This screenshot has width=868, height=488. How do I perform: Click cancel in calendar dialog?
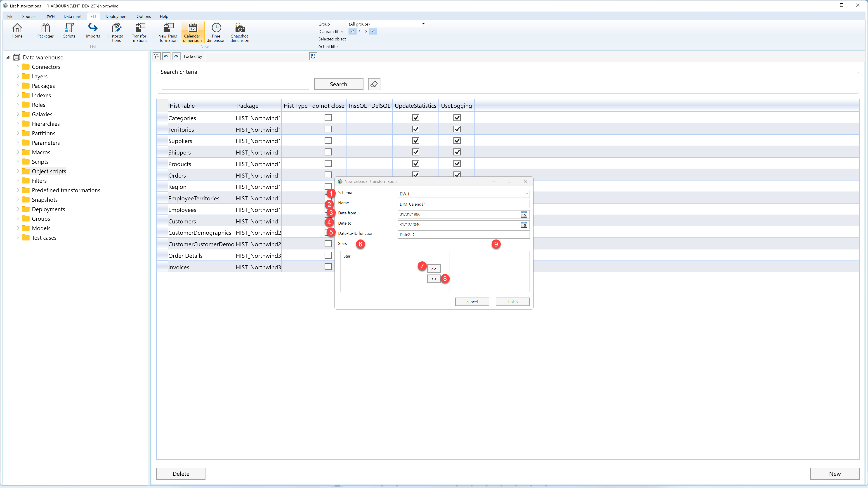472,302
